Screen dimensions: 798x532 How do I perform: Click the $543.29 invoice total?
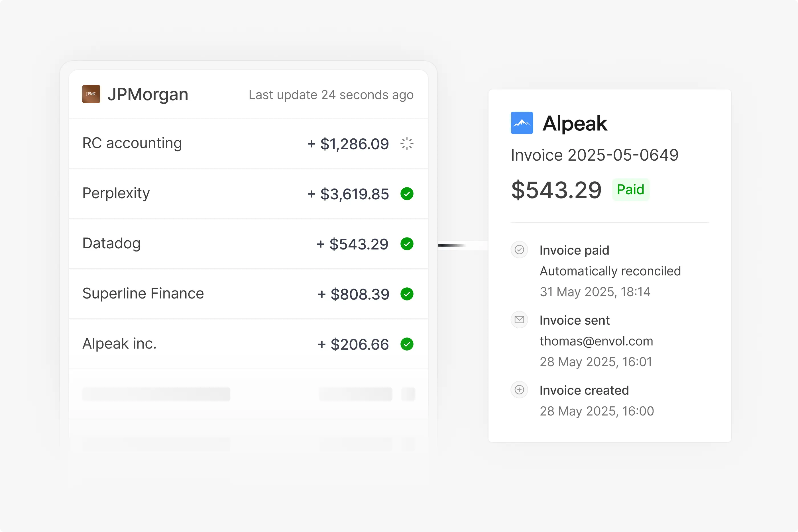[x=556, y=190]
